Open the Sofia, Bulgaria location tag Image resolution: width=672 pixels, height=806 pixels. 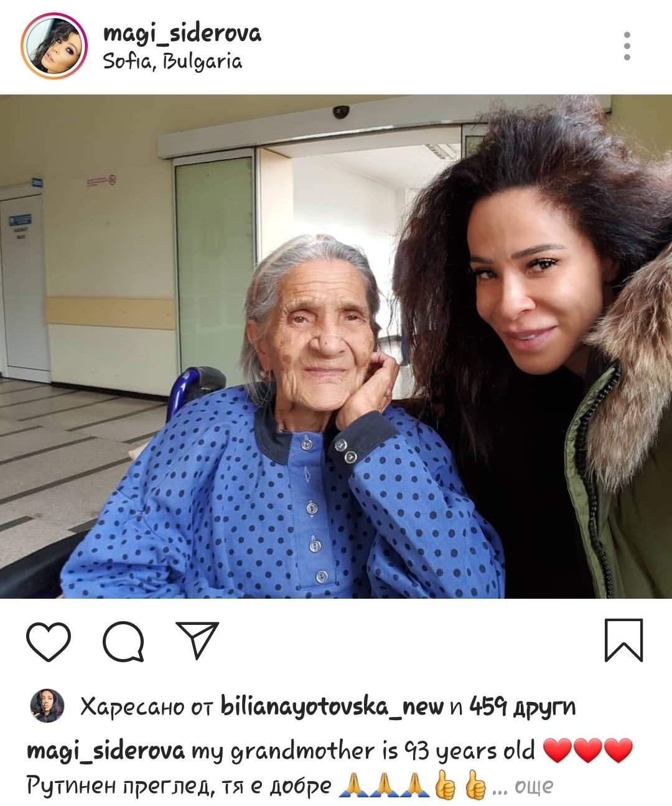coord(172,61)
